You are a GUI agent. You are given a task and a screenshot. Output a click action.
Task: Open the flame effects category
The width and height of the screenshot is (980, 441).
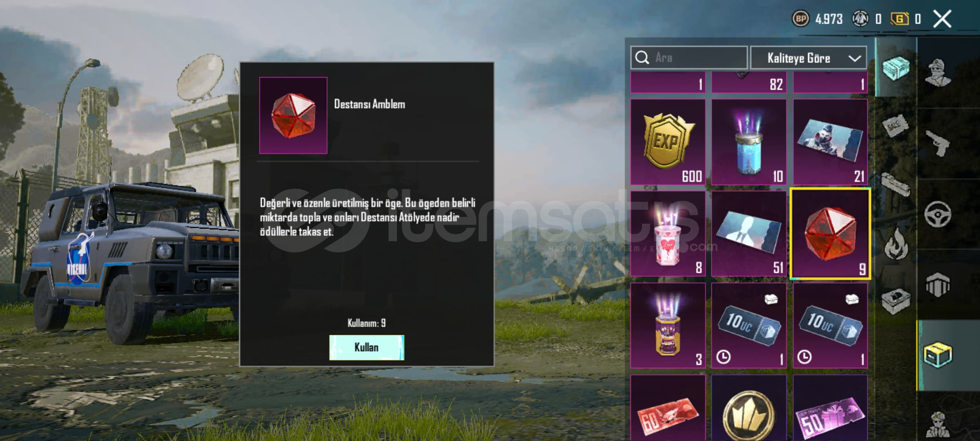[896, 244]
